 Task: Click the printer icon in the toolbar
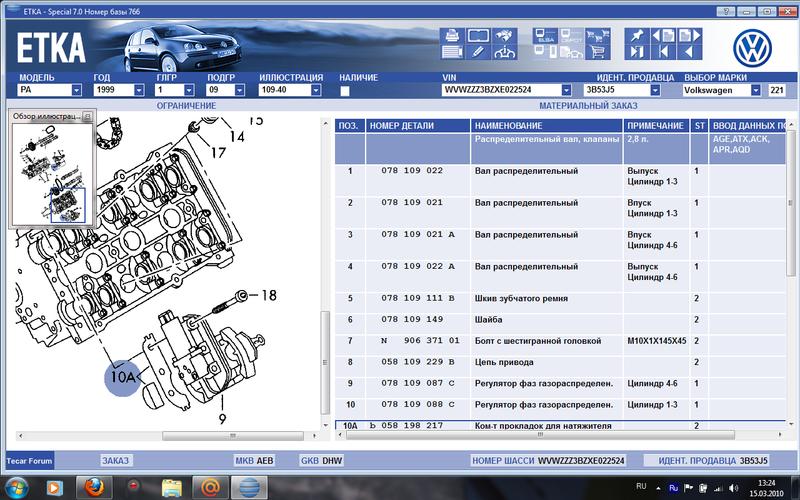(452, 36)
